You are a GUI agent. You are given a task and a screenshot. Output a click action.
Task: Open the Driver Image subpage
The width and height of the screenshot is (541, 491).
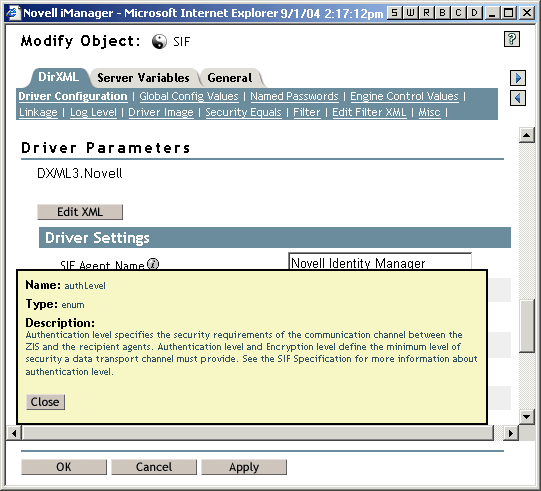(161, 112)
